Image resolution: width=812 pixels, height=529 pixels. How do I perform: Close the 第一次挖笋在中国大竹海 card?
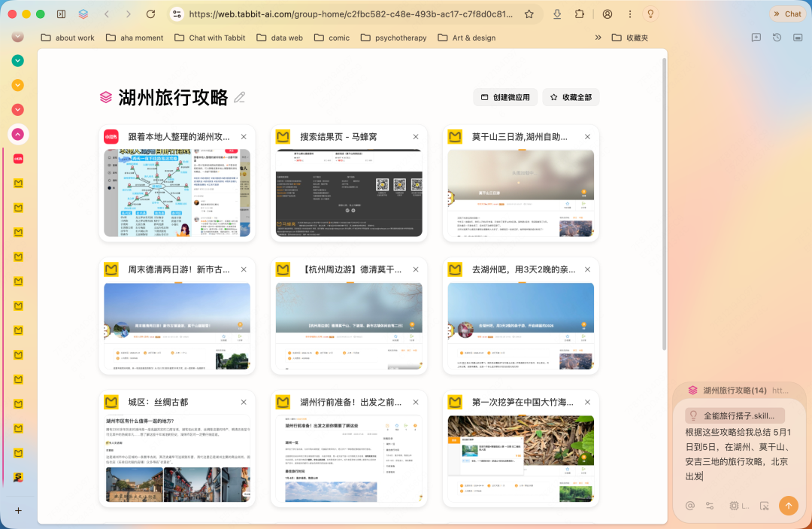[x=588, y=402]
